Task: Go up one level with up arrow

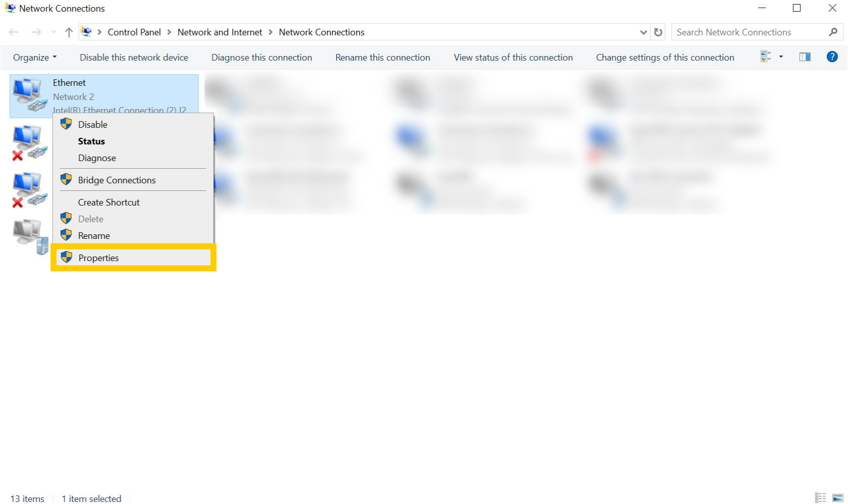Action: coord(69,32)
